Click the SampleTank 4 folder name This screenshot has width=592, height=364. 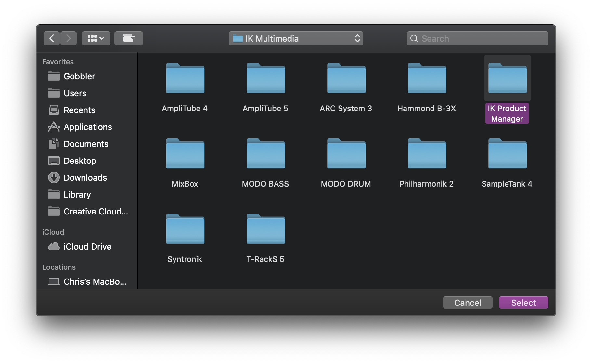[507, 184]
